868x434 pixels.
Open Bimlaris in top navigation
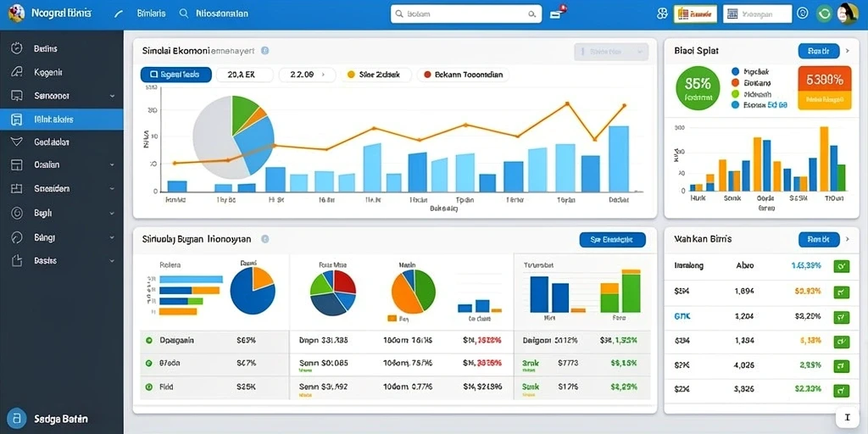click(x=151, y=14)
